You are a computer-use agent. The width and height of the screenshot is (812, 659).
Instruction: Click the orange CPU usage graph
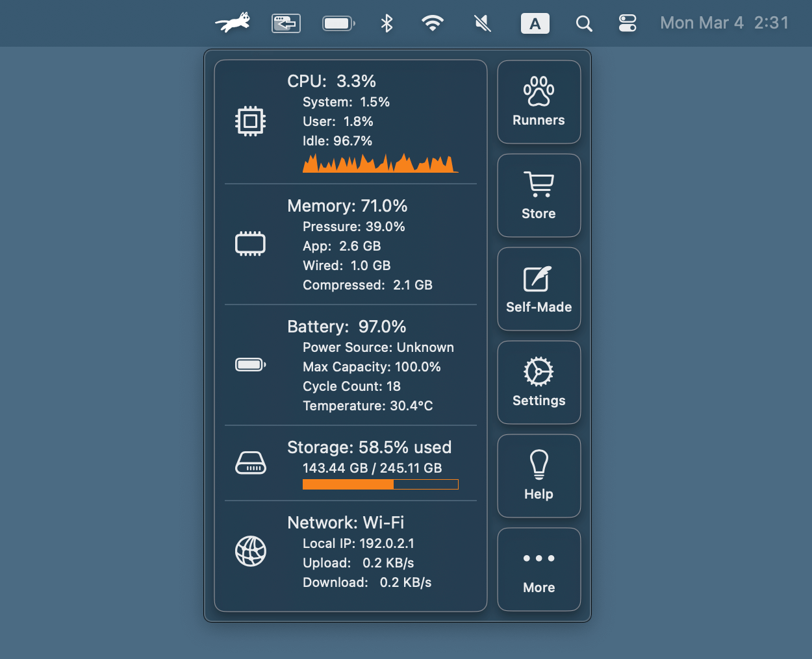[x=380, y=164]
